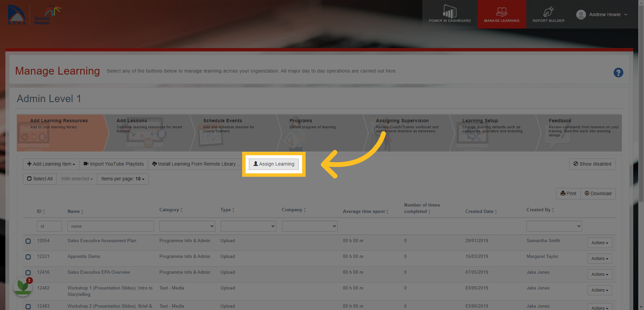Tick checkbox for Sales Executive Assessment Plan
Screen dimensions: 644x310
28,241
